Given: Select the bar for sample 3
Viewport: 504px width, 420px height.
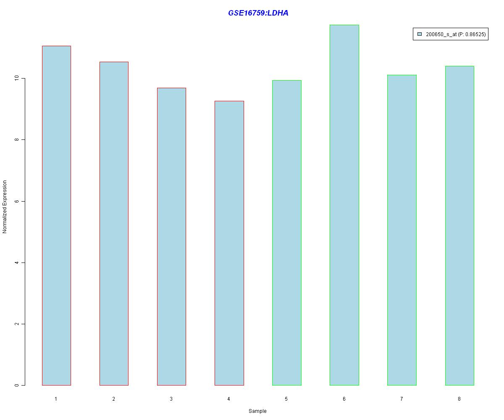Looking at the screenshot, I should pos(171,236).
